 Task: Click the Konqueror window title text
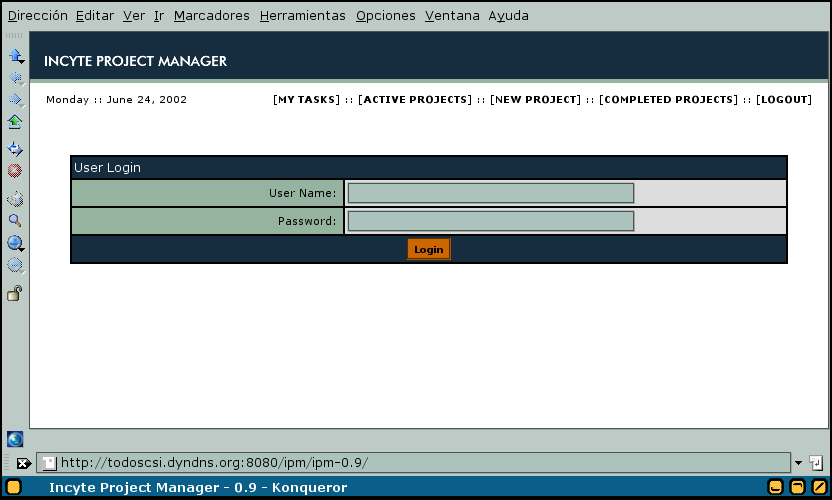point(198,487)
